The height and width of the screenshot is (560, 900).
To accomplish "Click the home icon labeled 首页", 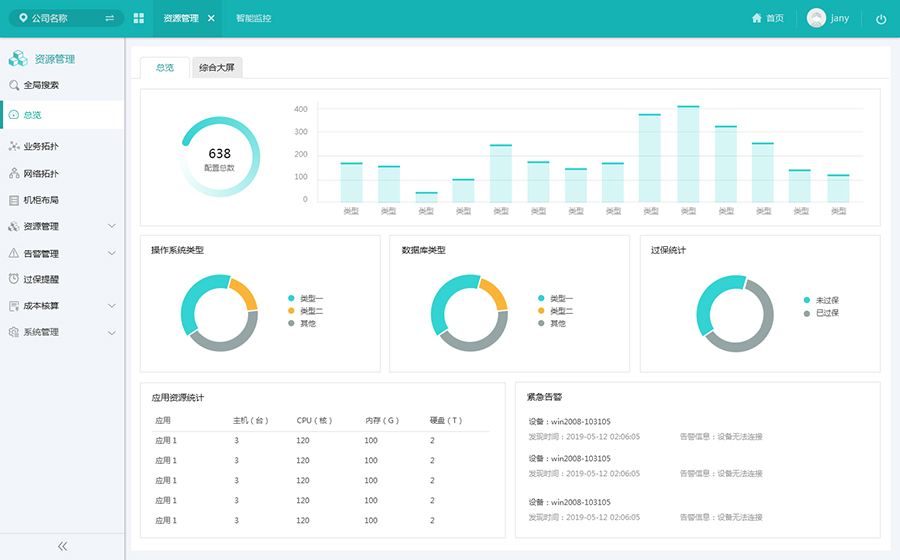I will point(767,18).
